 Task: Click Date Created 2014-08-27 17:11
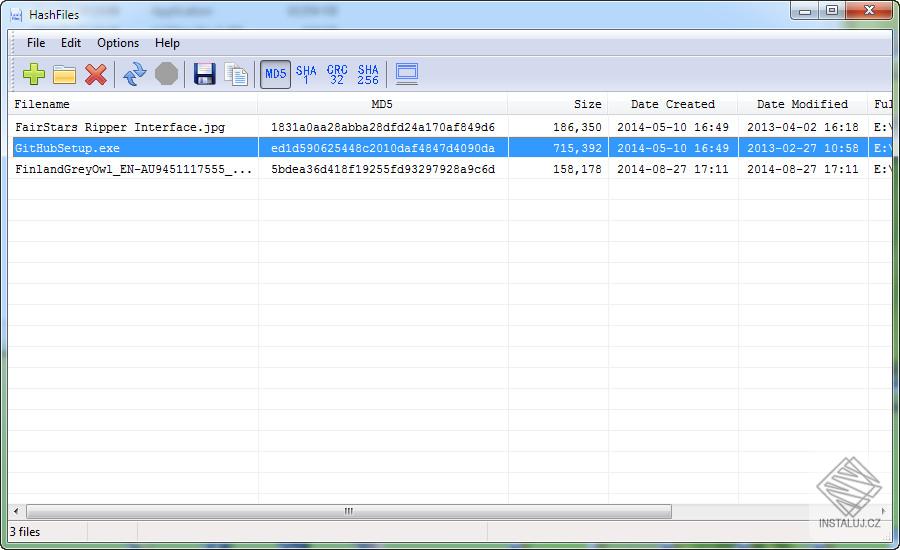(673, 169)
